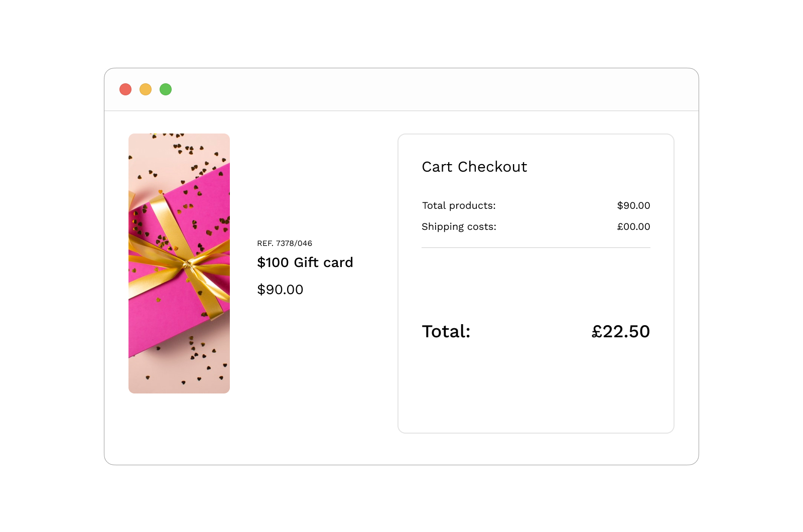This screenshot has width=803, height=532.
Task: Click the green maximize window dot
Action: pos(166,89)
